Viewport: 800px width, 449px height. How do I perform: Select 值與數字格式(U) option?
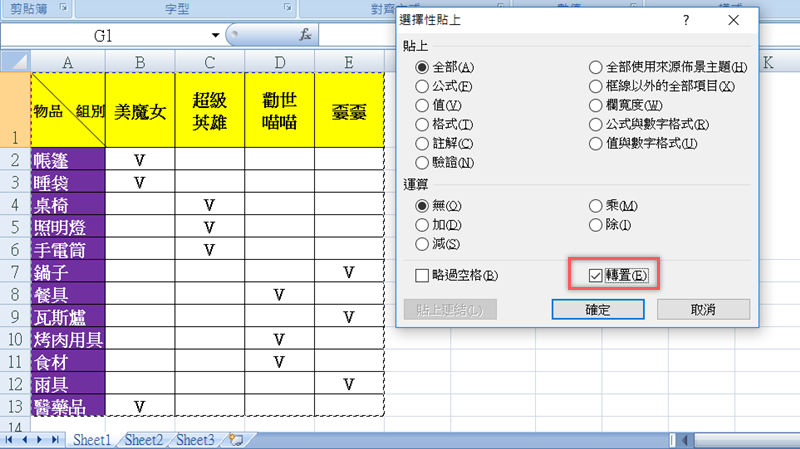[x=643, y=144]
